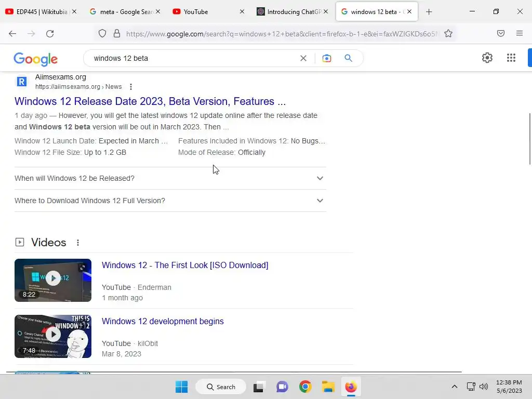Open Firefox application menu
The height and width of the screenshot is (399, 532).
coord(520,33)
